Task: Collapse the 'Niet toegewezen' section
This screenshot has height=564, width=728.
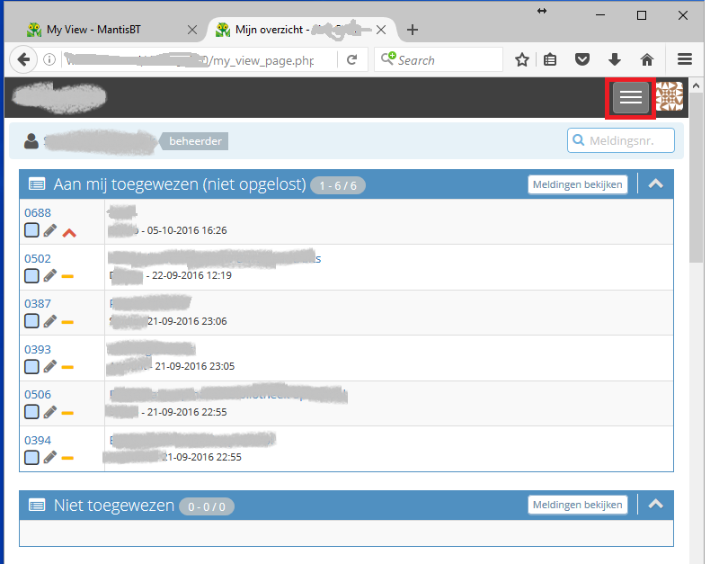Action: [x=655, y=505]
